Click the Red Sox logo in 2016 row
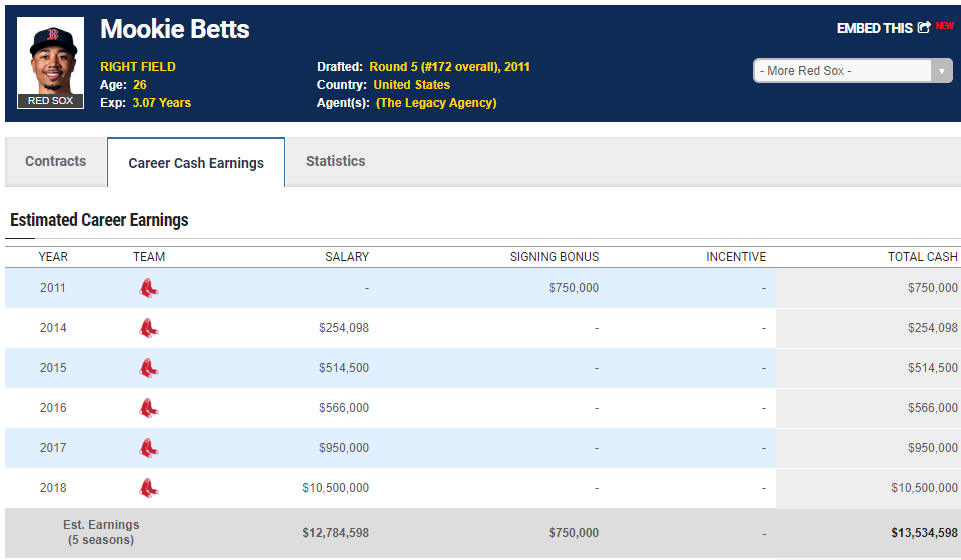The width and height of the screenshot is (961, 560). tap(148, 408)
